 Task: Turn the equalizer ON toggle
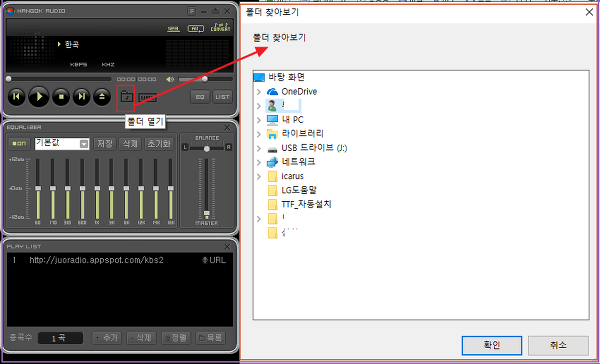tap(19, 144)
